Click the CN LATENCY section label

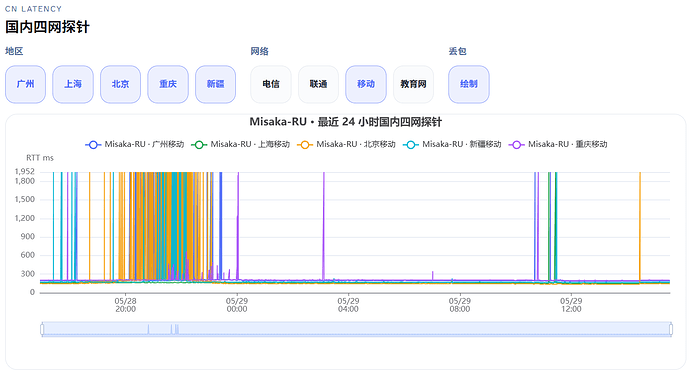33,9
